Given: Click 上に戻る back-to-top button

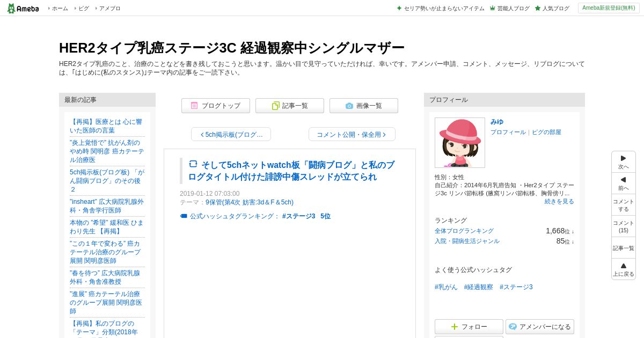Looking at the screenshot, I should [x=624, y=269].
